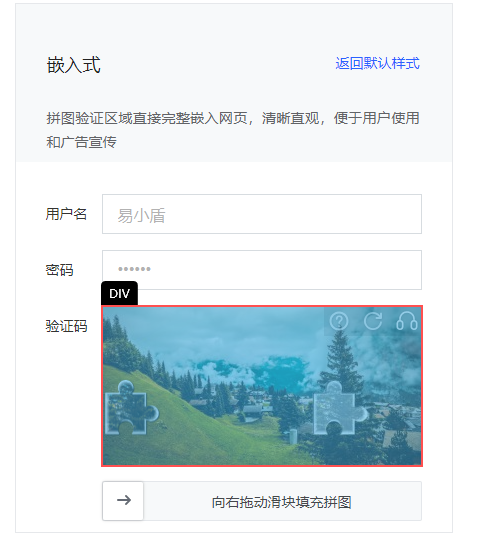This screenshot has width=479, height=549.
Task: Focus the 密码 password field
Action: click(262, 270)
